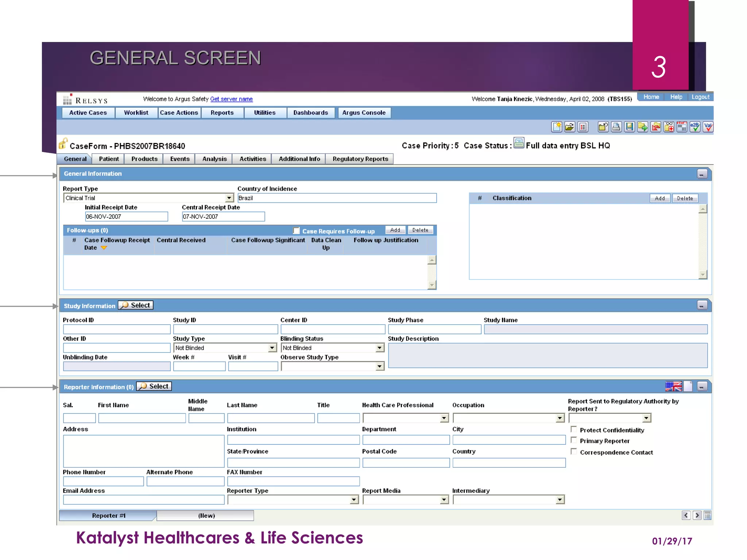Click the Val validation check icon
Screen dimensions: 747x560
click(x=708, y=127)
